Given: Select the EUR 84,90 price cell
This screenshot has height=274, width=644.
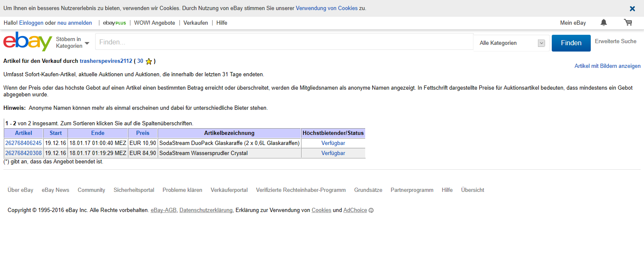Looking at the screenshot, I should 143,153.
